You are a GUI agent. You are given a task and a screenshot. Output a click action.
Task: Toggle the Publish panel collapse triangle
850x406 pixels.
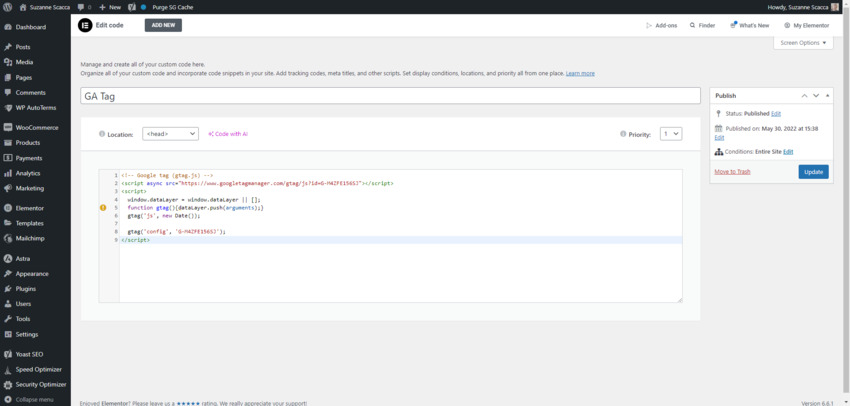827,95
